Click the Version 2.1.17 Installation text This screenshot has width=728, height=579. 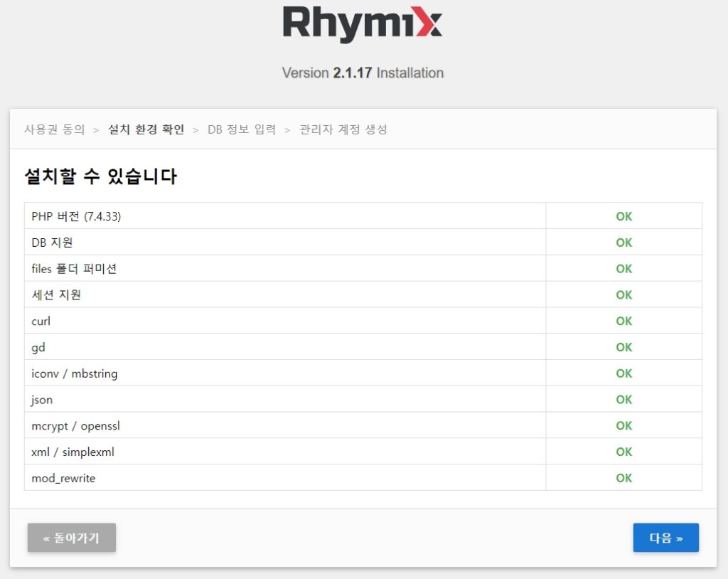(363, 73)
